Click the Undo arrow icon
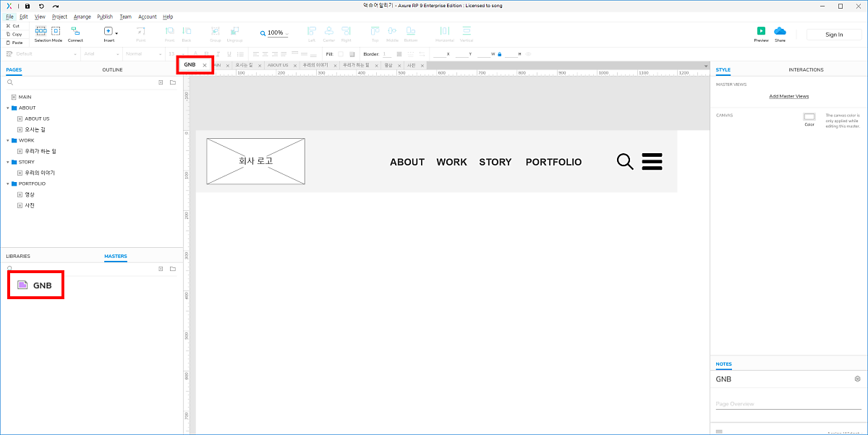Screen dimensions: 868x435 coord(41,6)
